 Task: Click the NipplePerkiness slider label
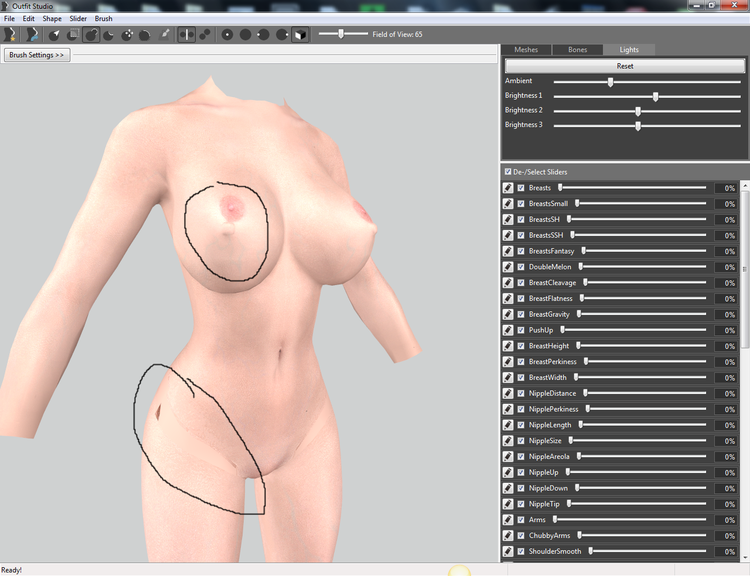[x=553, y=409]
